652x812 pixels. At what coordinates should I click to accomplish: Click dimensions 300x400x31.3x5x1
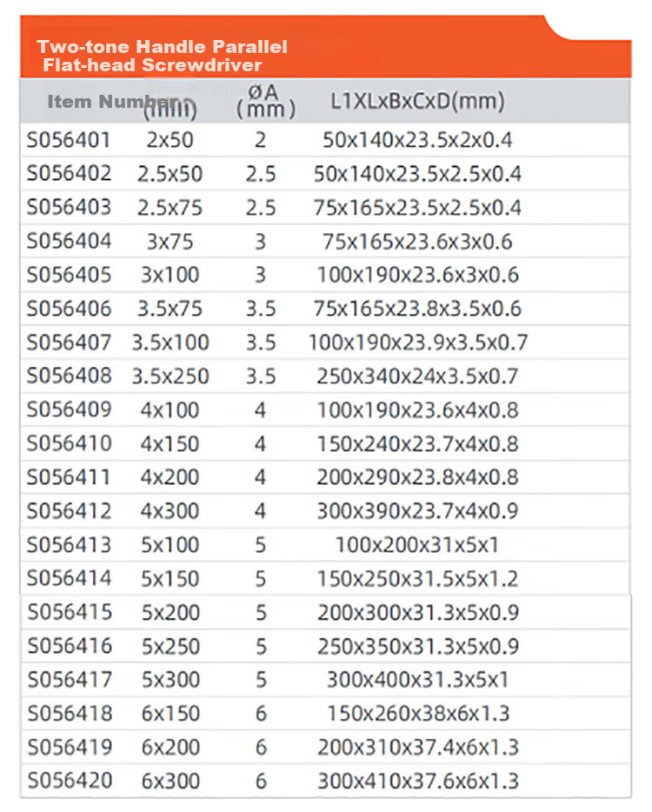[418, 680]
